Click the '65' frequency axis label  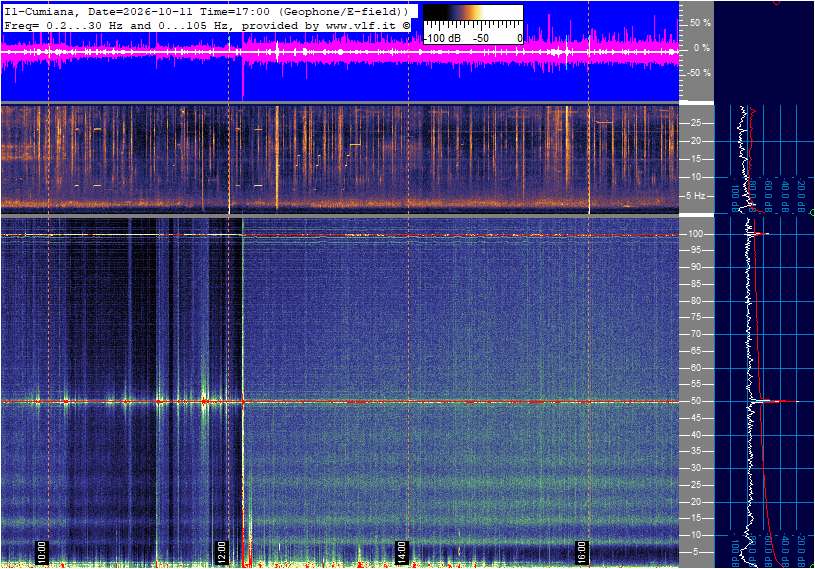695,351
